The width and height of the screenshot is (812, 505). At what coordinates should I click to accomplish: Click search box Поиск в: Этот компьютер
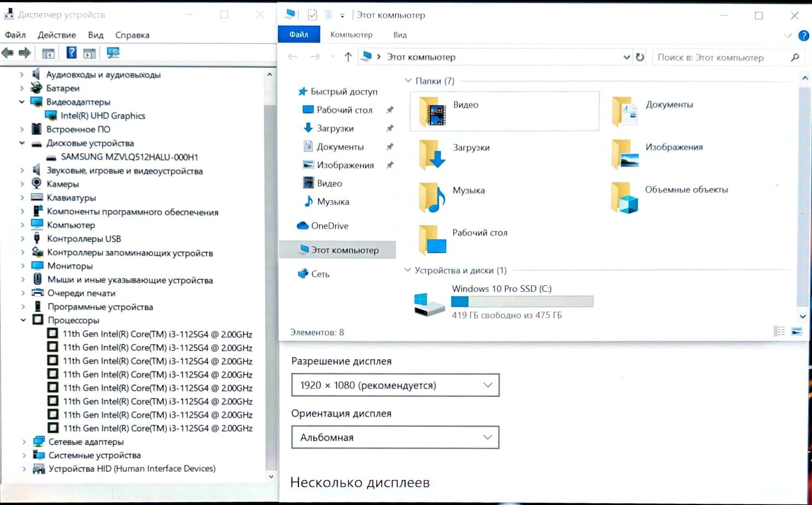tap(728, 57)
